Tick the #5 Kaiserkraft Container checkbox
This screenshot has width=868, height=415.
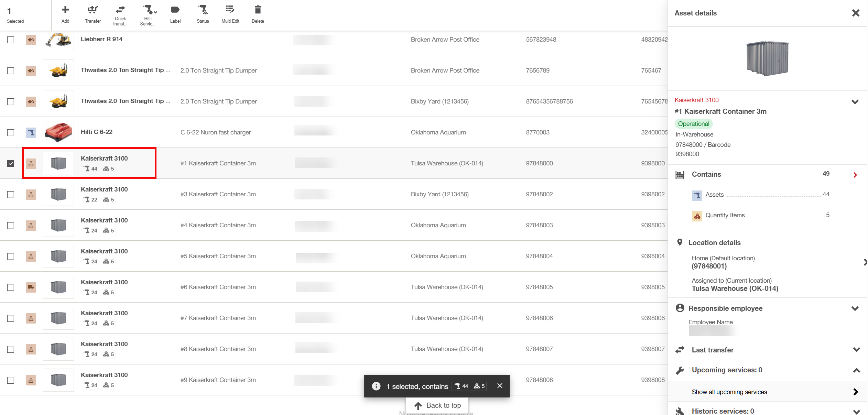[11, 256]
